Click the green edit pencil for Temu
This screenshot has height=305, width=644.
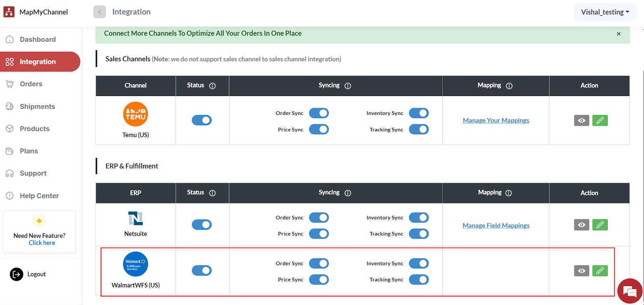coord(600,121)
